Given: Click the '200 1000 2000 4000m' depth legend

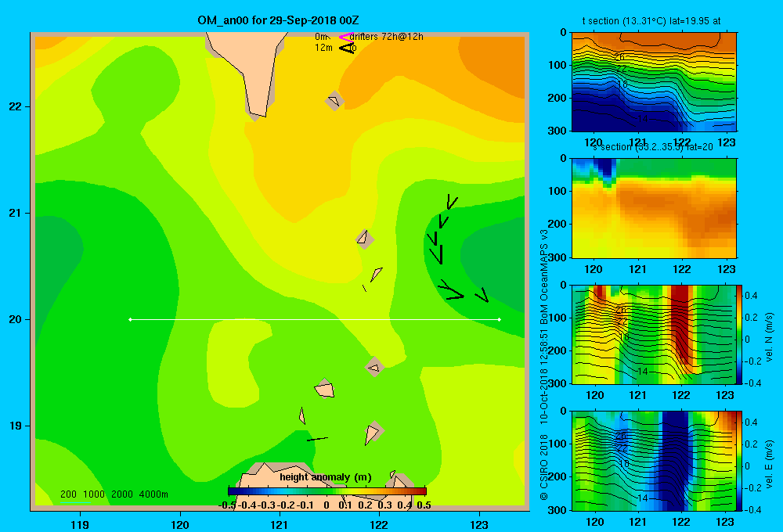Looking at the screenshot, I should coord(114,494).
